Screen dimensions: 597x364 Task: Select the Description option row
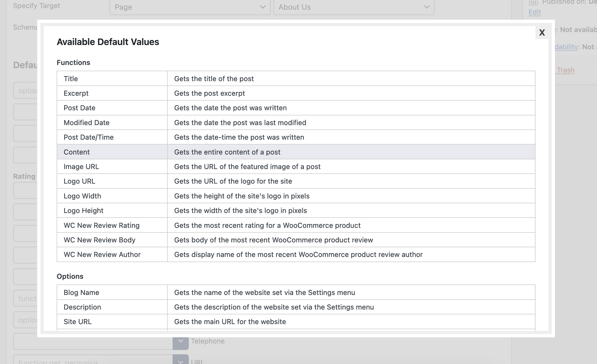[x=296, y=307]
